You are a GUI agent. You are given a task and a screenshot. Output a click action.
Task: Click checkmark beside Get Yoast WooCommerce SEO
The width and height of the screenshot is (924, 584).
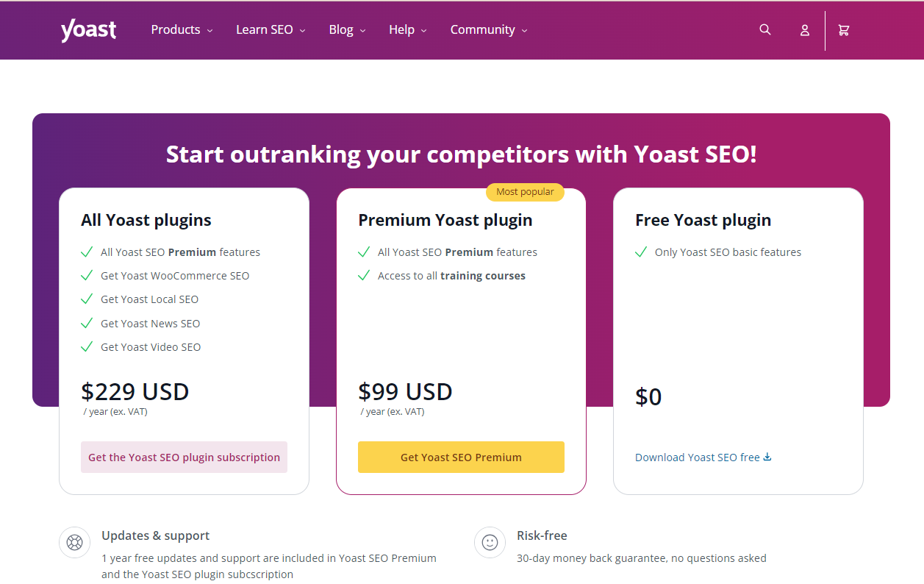coord(87,276)
